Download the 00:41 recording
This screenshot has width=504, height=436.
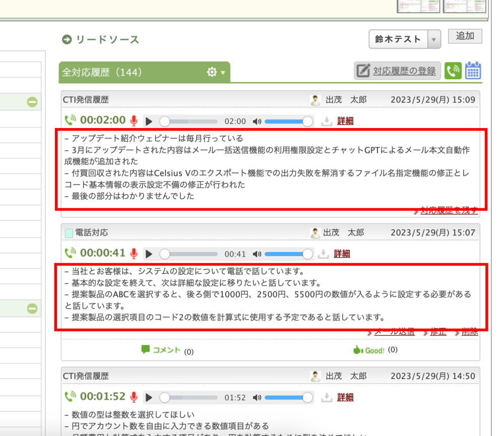[323, 254]
